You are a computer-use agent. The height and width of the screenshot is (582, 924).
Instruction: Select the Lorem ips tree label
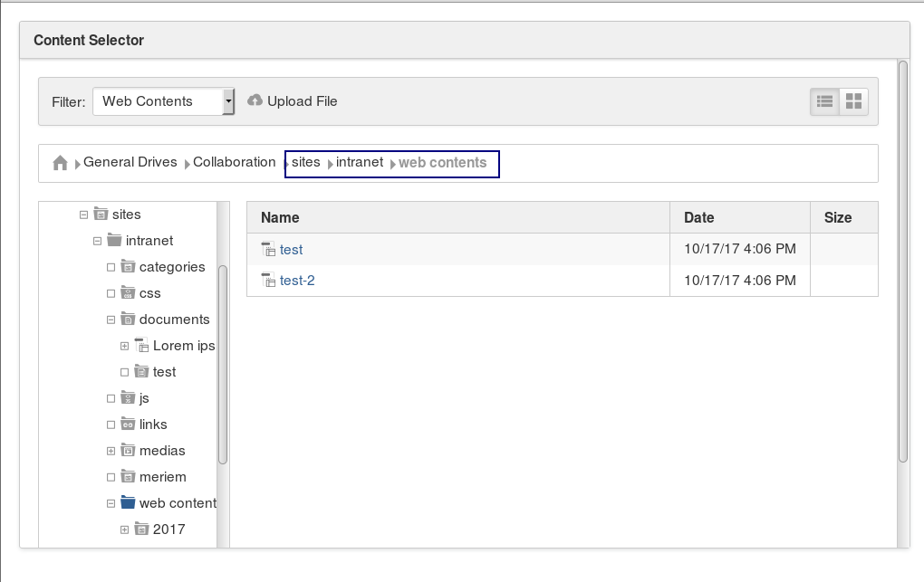point(184,346)
